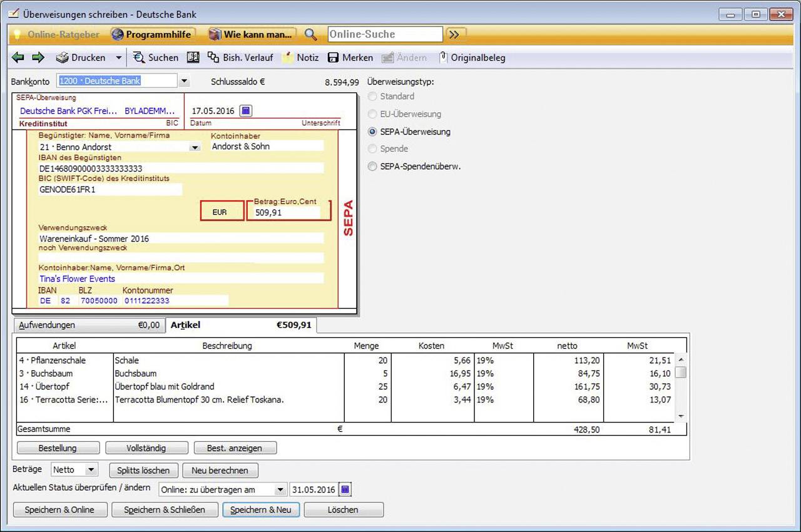Click Verwendungszweck field Wareneinkauf - Sommer 2016
The width and height of the screenshot is (801, 532).
pyautogui.click(x=181, y=238)
